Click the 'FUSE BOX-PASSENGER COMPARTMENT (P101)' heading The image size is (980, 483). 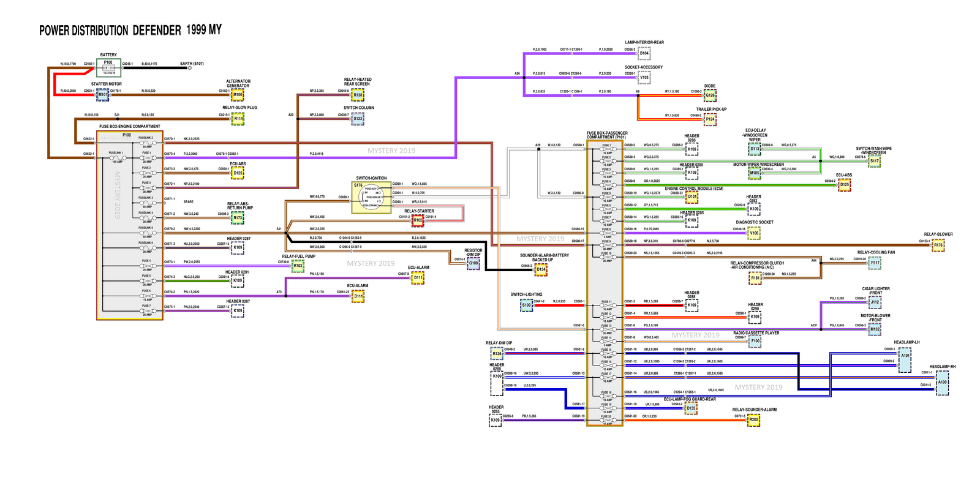[607, 135]
